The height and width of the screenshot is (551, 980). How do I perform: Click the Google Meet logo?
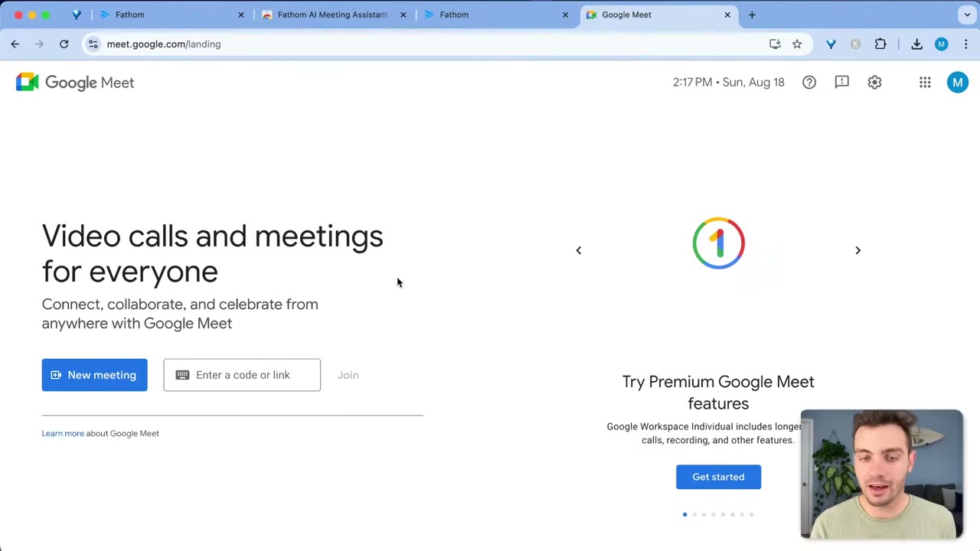tap(75, 83)
